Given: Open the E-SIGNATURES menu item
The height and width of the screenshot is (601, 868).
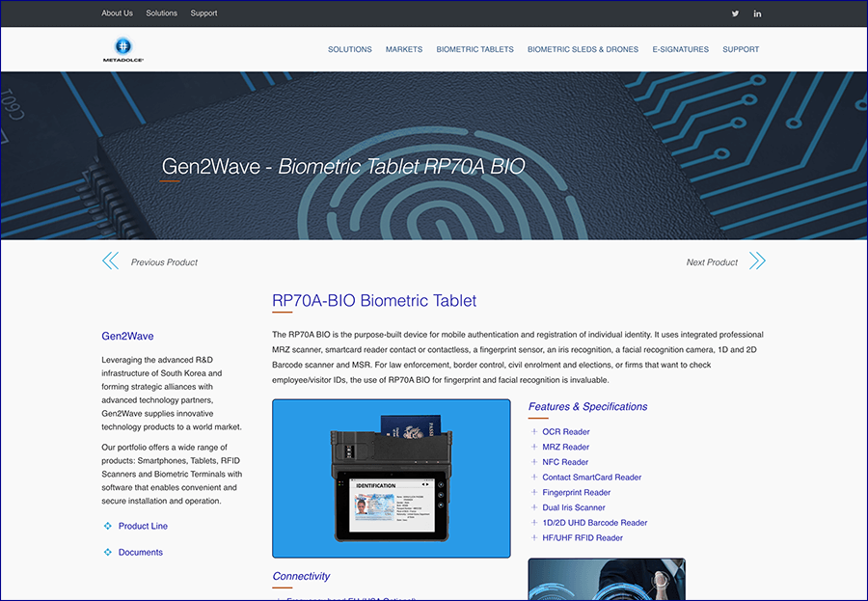Looking at the screenshot, I should 680,49.
